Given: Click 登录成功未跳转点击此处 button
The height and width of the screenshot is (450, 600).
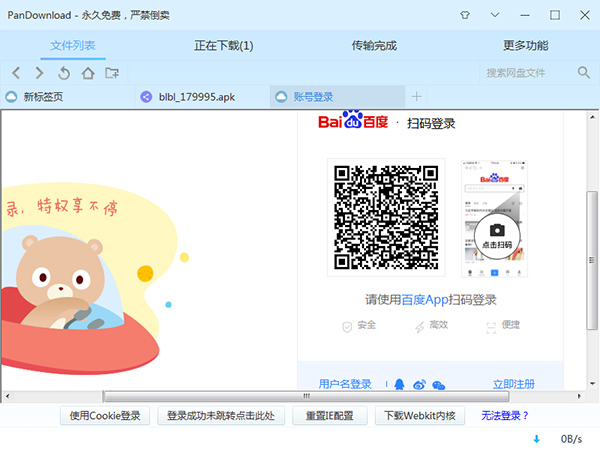Looking at the screenshot, I should point(221,416).
